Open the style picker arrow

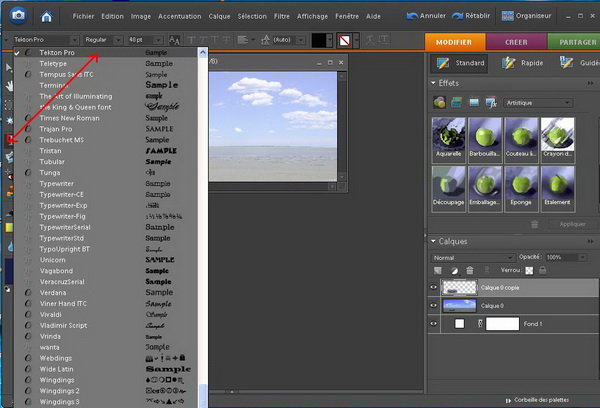[356, 40]
